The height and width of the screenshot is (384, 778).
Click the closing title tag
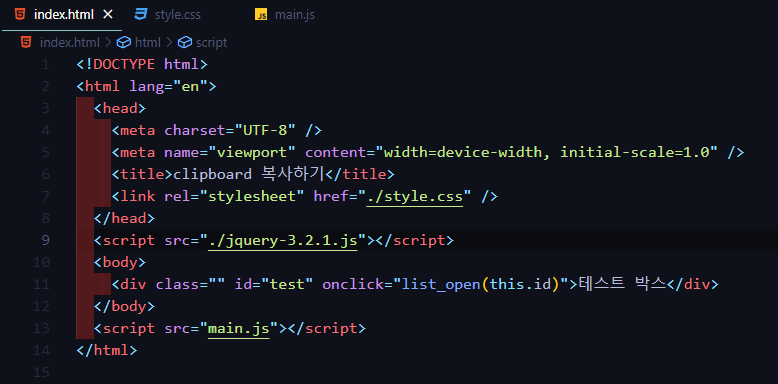(360, 174)
